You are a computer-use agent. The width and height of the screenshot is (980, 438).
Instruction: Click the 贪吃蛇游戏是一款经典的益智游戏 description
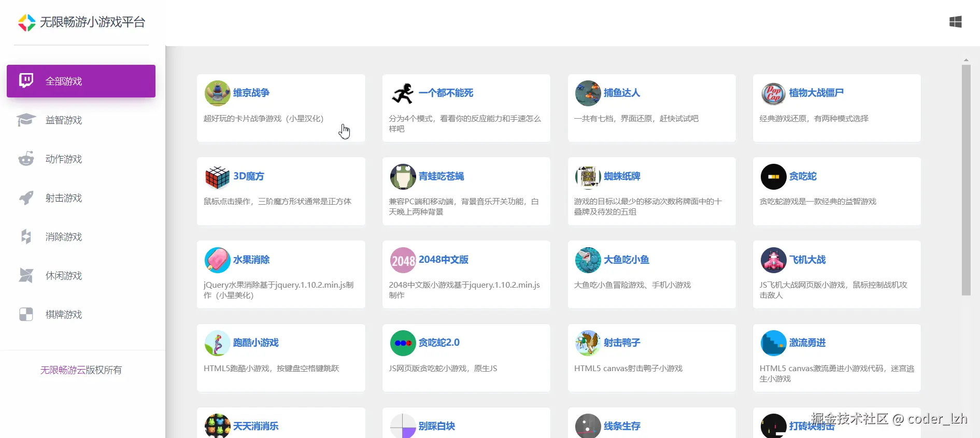818,202
